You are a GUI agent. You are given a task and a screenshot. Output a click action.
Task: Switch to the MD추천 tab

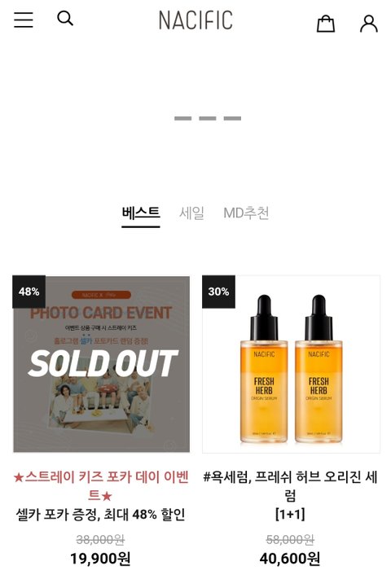coord(246,213)
